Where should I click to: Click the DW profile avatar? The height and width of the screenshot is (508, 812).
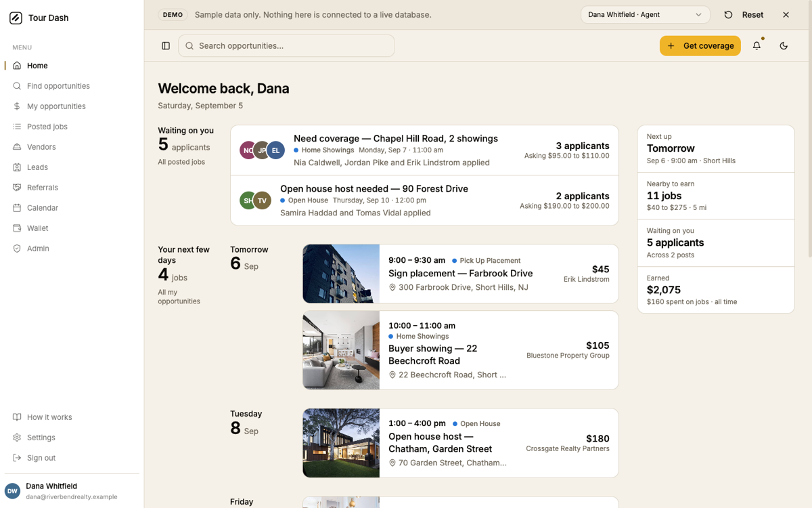[x=12, y=492]
